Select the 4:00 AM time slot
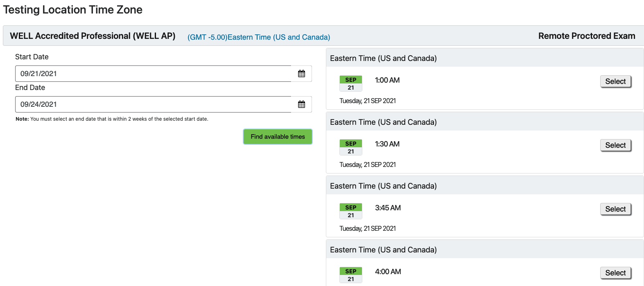644x286 pixels. pos(615,273)
